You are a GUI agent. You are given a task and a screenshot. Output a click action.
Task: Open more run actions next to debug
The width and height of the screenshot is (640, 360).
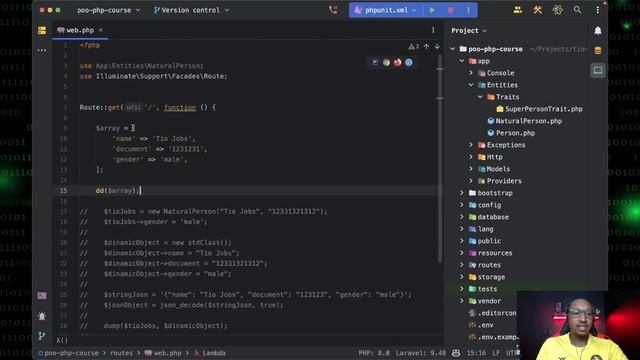[468, 10]
